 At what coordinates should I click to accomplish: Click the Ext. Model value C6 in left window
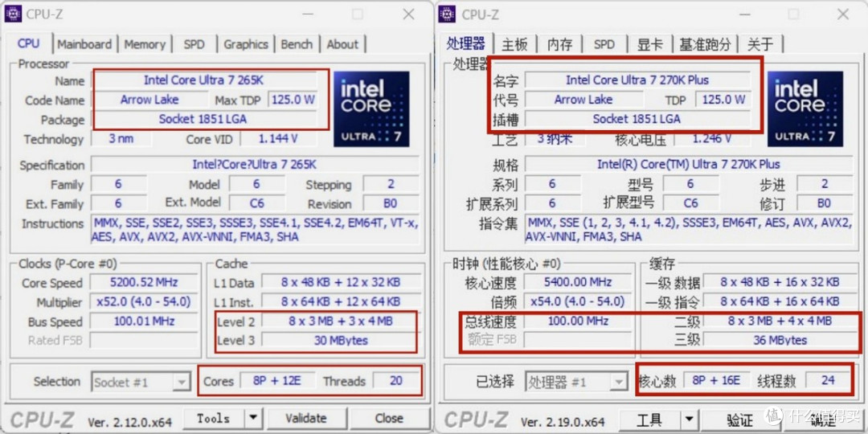257,203
